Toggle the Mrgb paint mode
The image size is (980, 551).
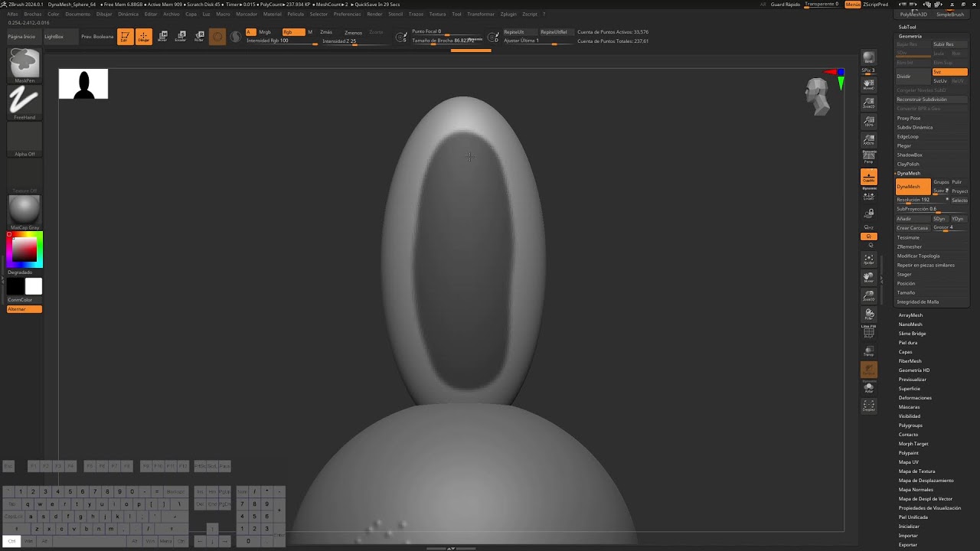click(x=265, y=32)
